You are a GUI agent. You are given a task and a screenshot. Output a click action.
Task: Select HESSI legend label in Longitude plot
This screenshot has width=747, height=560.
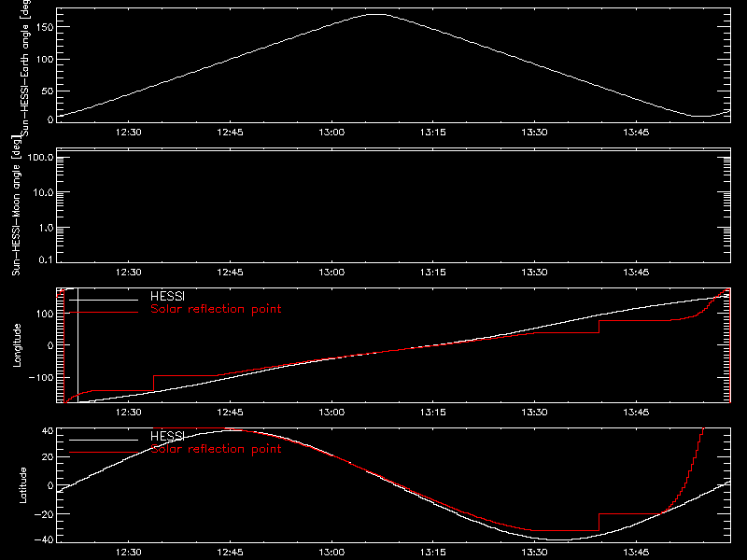tap(168, 296)
